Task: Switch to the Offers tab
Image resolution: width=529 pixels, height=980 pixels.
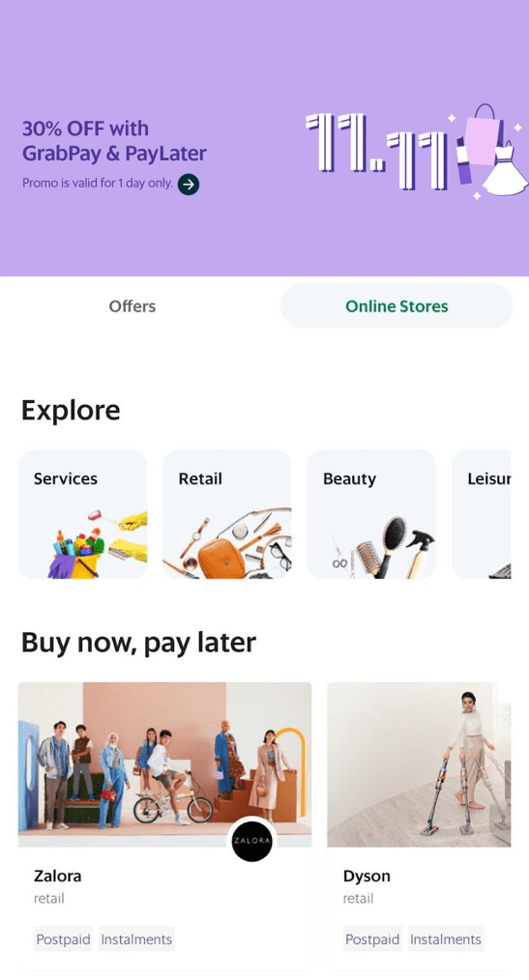Action: pyautogui.click(x=132, y=306)
